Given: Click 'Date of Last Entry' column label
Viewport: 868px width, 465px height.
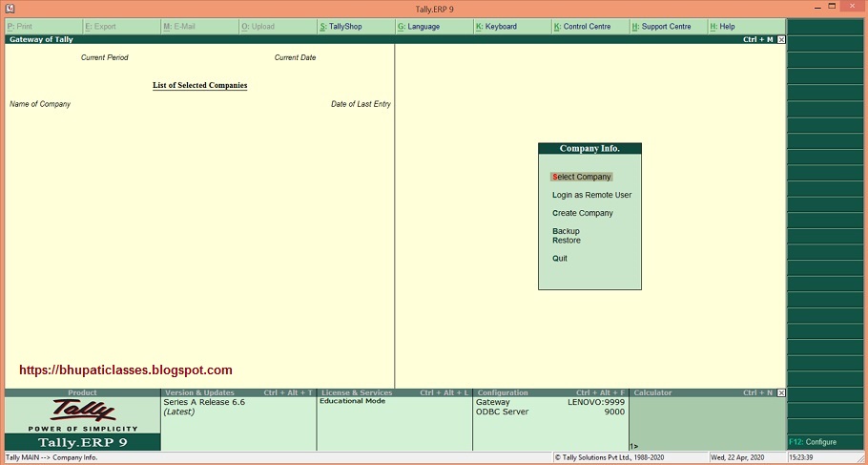Looking at the screenshot, I should tap(361, 104).
